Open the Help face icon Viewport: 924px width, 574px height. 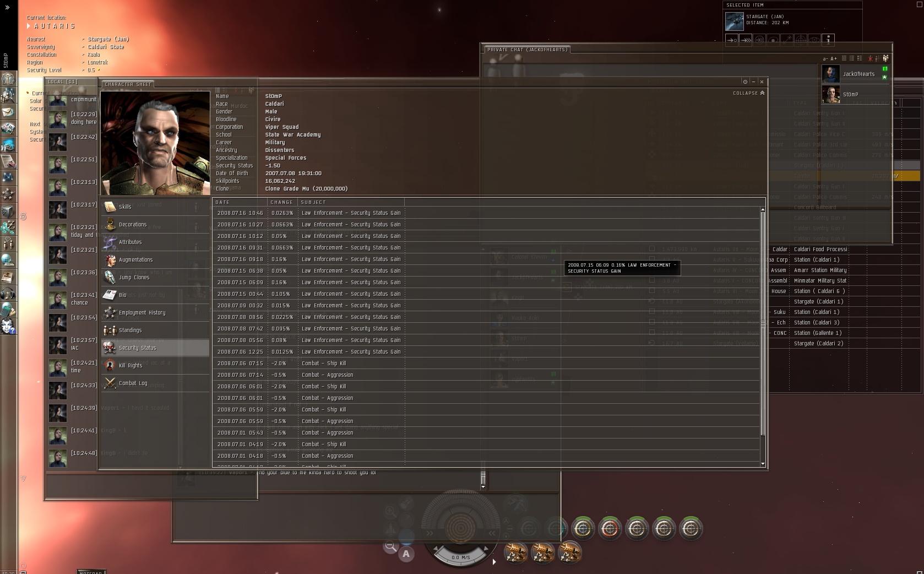coord(8,326)
